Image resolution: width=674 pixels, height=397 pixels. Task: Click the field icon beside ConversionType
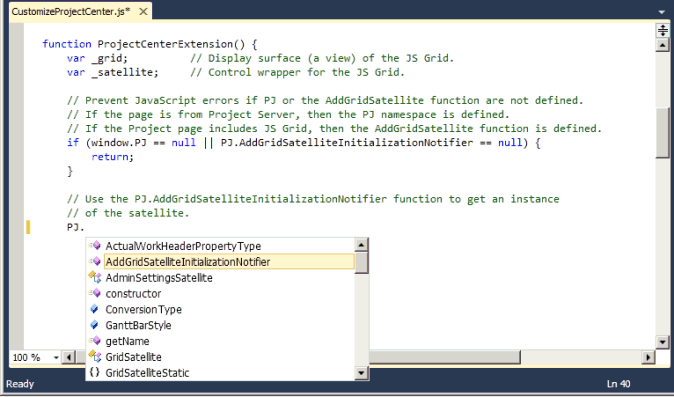pyautogui.click(x=95, y=309)
